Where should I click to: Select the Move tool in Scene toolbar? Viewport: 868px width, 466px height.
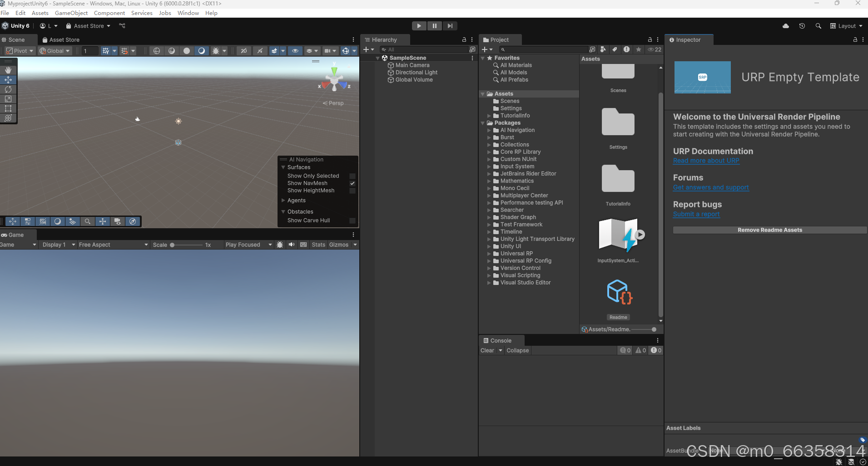click(x=8, y=80)
